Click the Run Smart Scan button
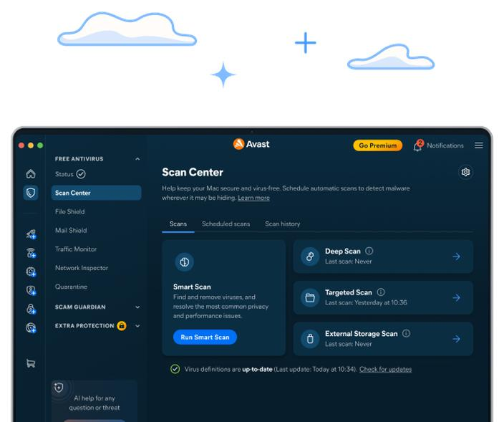Viewport: 504px width, 422px height. [205, 337]
